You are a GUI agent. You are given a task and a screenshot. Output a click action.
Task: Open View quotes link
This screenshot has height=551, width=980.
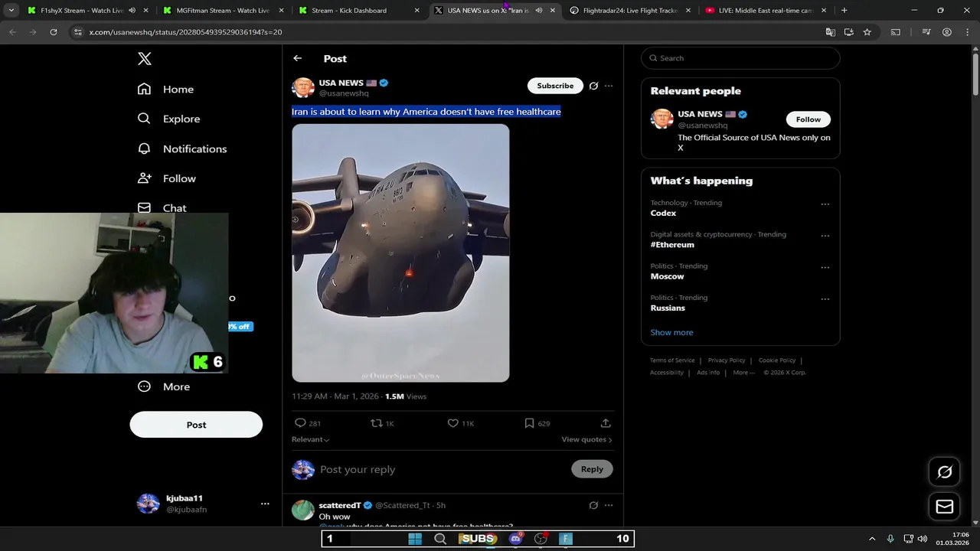pos(586,439)
